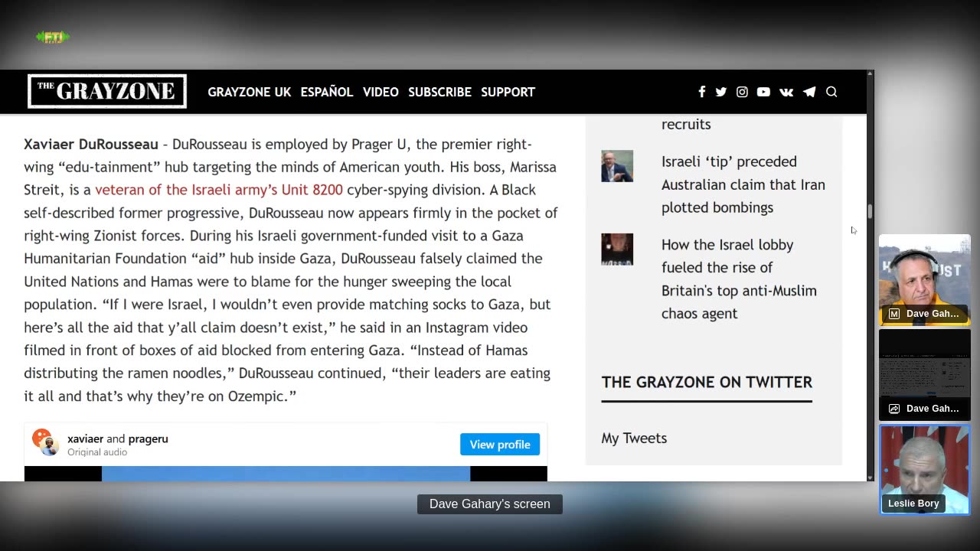This screenshot has width=980, height=551.
Task: Select Leslie Bory video tile
Action: click(925, 469)
